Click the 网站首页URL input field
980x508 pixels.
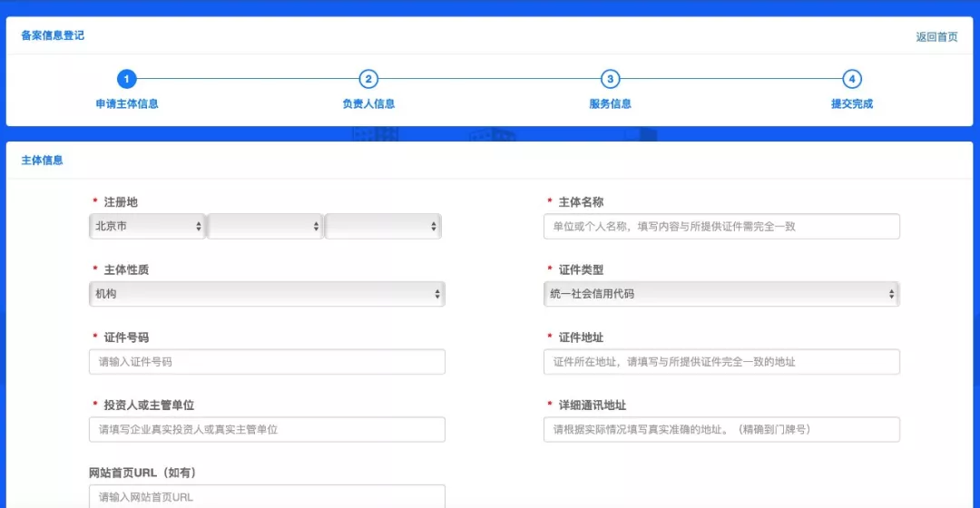coord(267,496)
